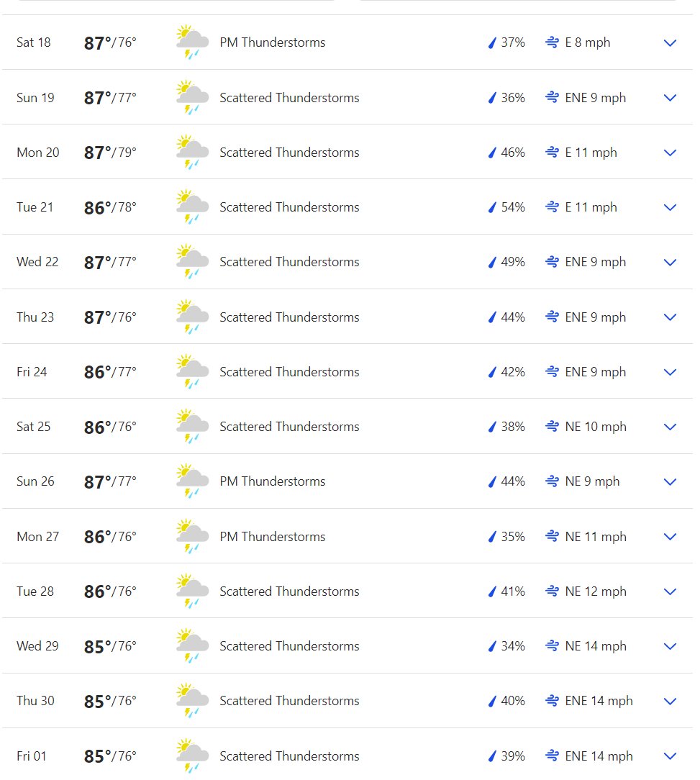The height and width of the screenshot is (780, 700).
Task: Expand the Sat 18 forecast details chevron
Action: coord(671,42)
